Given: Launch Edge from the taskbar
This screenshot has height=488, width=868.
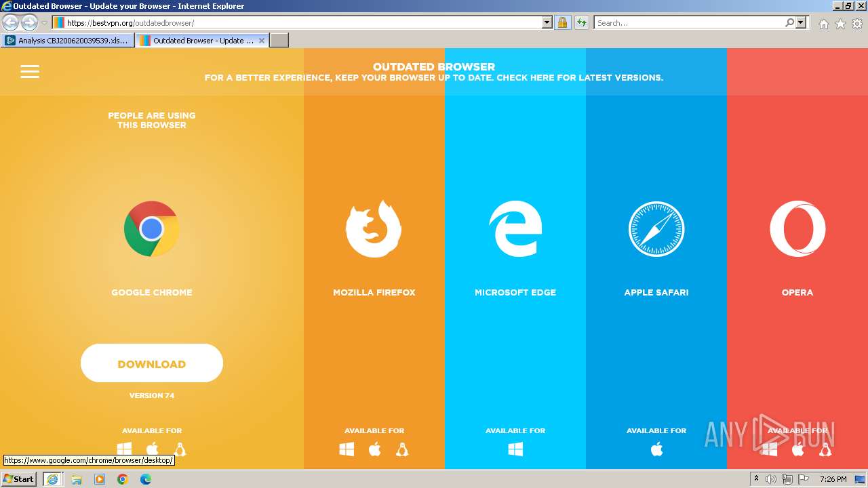Looking at the screenshot, I should (x=146, y=479).
